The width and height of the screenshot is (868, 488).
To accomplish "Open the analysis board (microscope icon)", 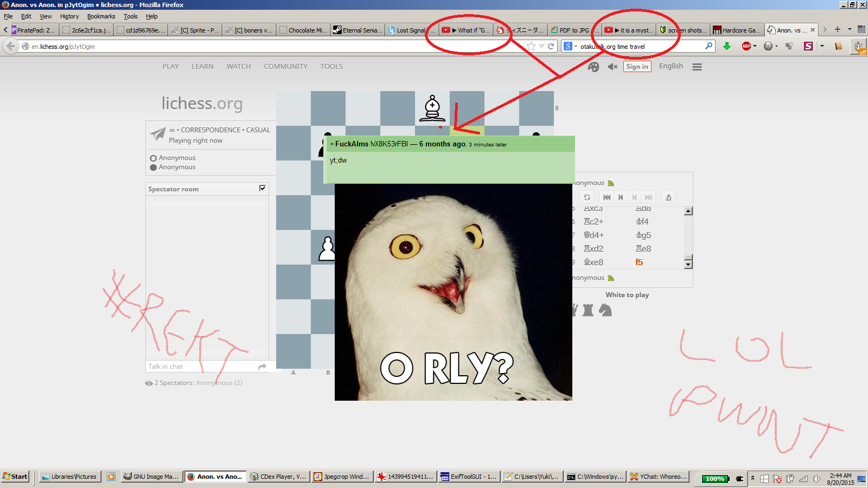I will coord(668,197).
